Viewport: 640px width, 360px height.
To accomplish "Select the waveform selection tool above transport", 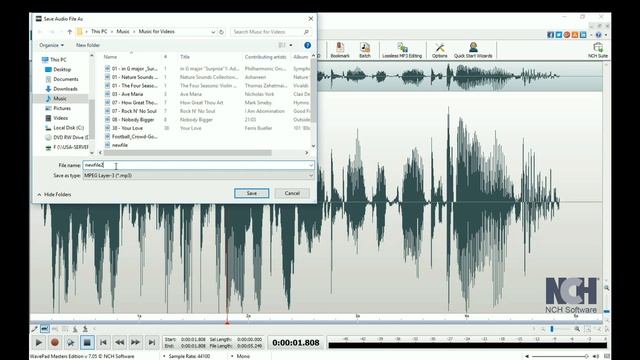I will (x=44, y=329).
